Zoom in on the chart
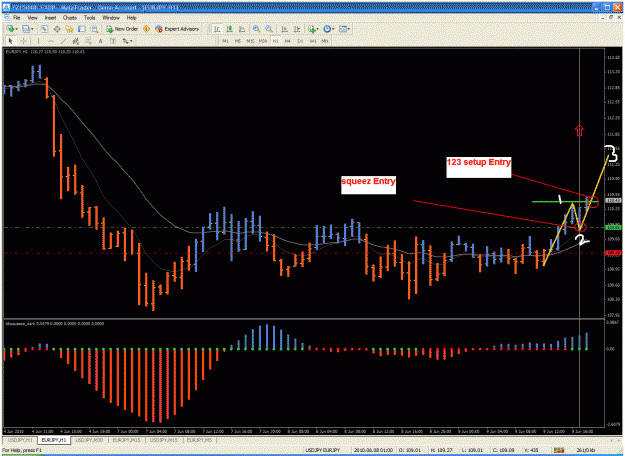This screenshot has height=456, width=625. click(x=256, y=29)
